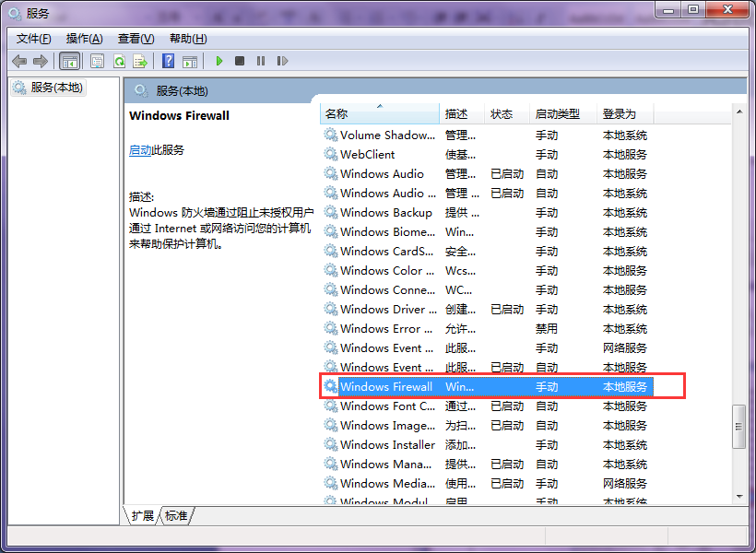This screenshot has height=553, width=756.
Task: Sort by the 启动类型 column header
Action: pyautogui.click(x=563, y=113)
